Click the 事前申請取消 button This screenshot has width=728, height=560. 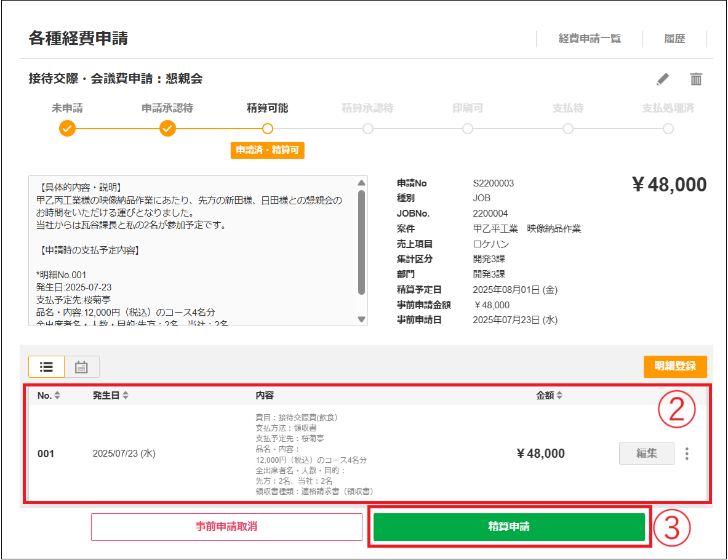pos(226,527)
